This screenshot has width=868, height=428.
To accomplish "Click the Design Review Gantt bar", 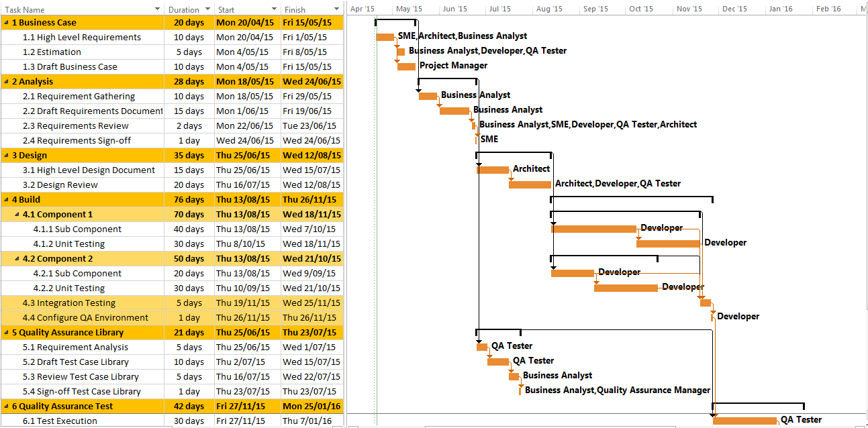I will pos(529,183).
